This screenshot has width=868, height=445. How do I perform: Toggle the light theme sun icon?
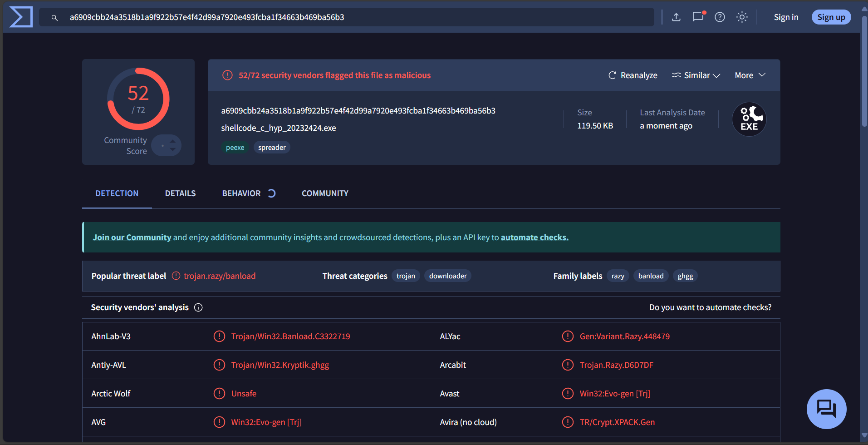[742, 17]
